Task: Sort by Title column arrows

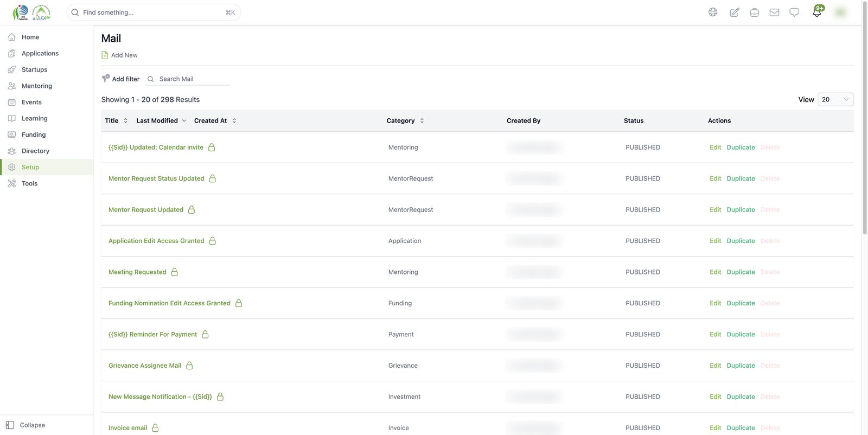Action: point(125,120)
